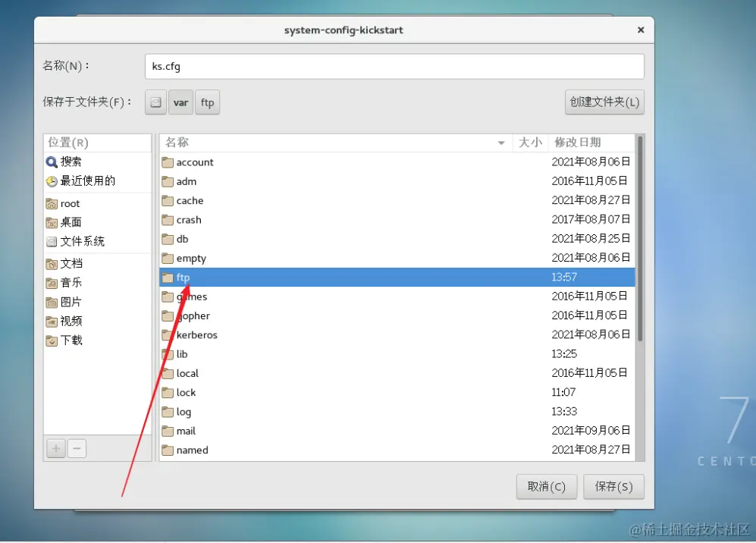Screen dimensions: 756x543
Task: Open 文件系统 in the places sidebar
Action: click(97, 242)
